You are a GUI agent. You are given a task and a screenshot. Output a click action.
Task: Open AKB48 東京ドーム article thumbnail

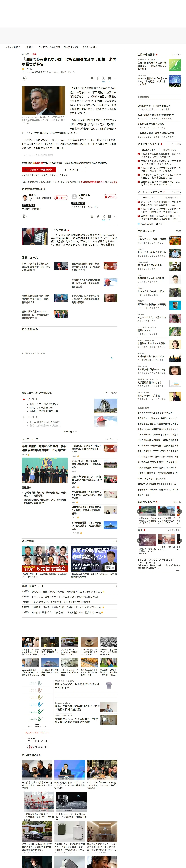click(175, 81)
